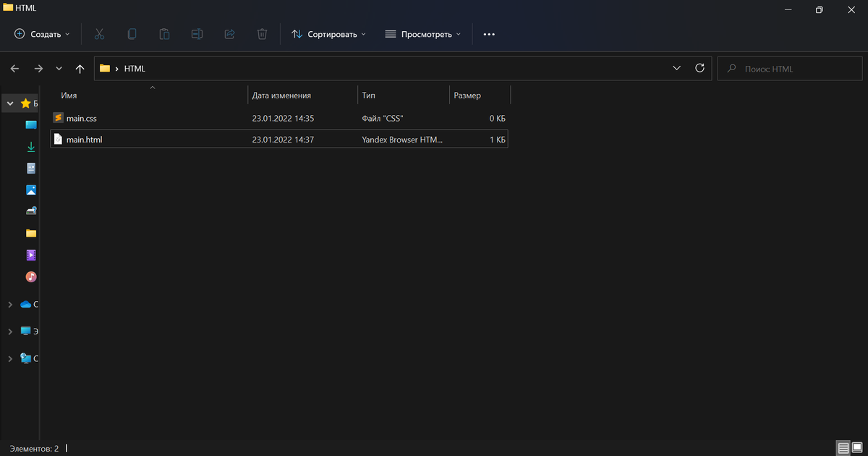Expand the address bar history dropdown
Image resolution: width=868 pixels, height=456 pixels.
[677, 68]
